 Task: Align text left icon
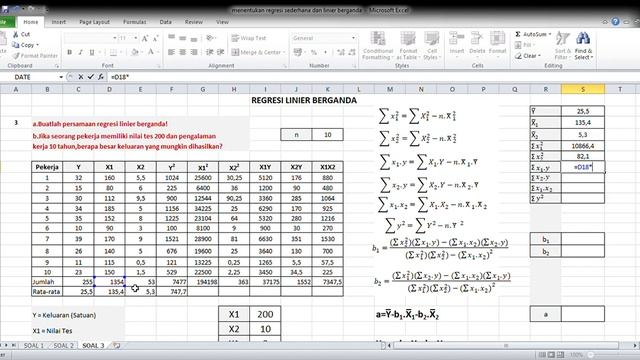point(171,52)
